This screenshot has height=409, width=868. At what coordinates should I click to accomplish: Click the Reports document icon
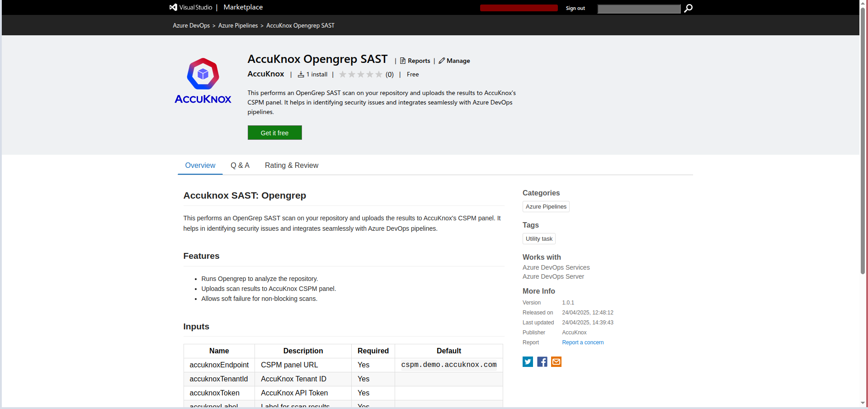[403, 61]
